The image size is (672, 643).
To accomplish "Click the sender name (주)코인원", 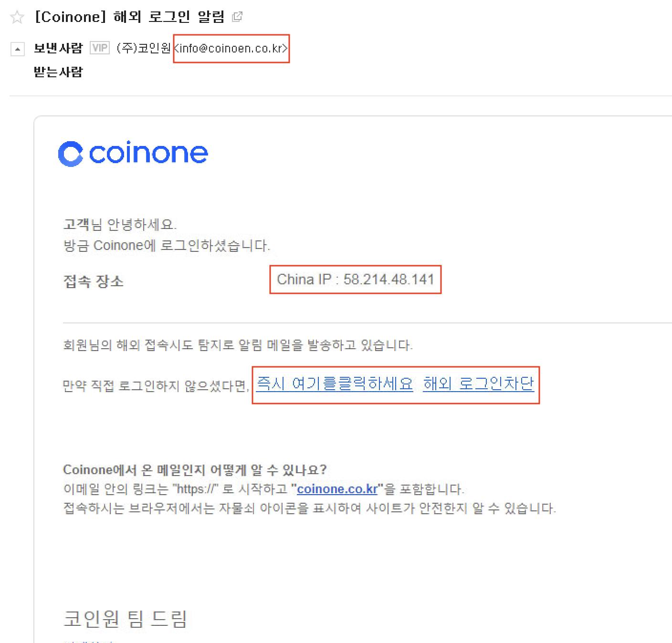I will pos(143,48).
